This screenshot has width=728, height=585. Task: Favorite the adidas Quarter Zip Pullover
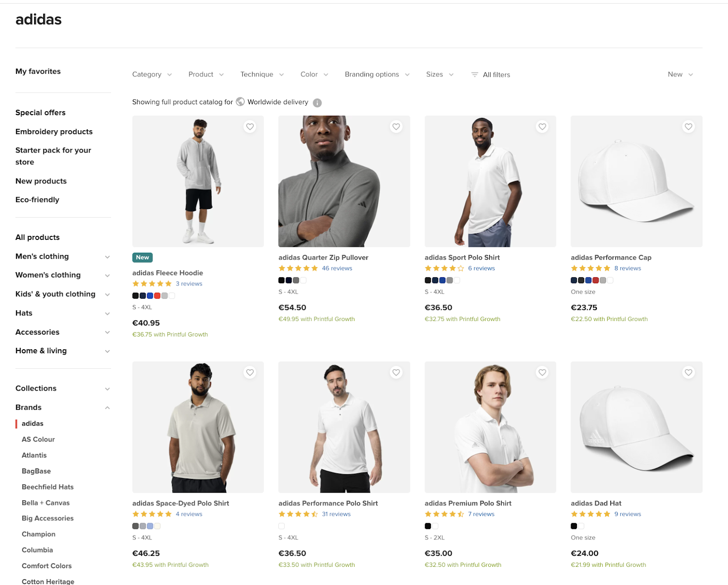[x=396, y=127]
